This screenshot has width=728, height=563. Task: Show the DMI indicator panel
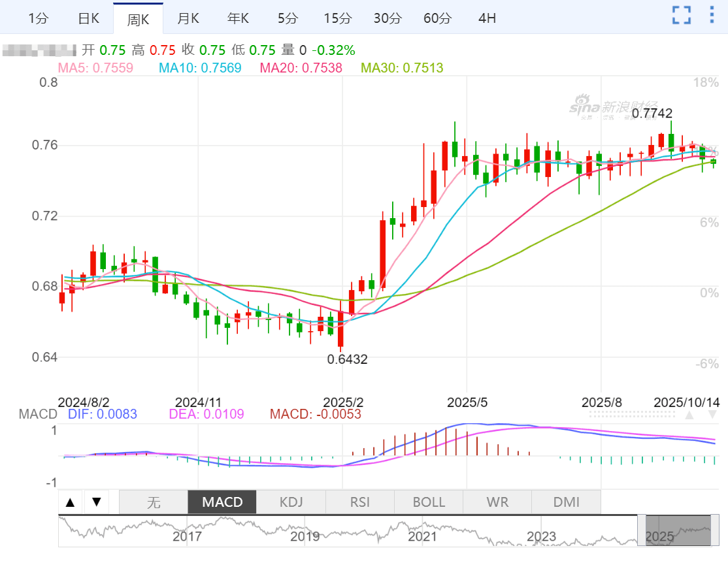(566, 502)
